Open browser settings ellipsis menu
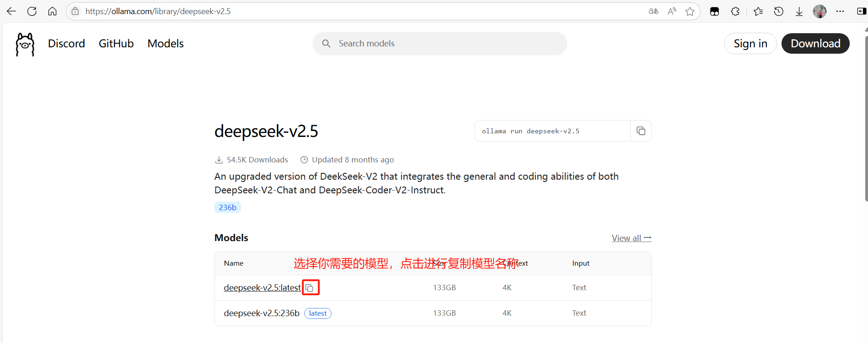Image resolution: width=868 pixels, height=343 pixels. pos(840,11)
